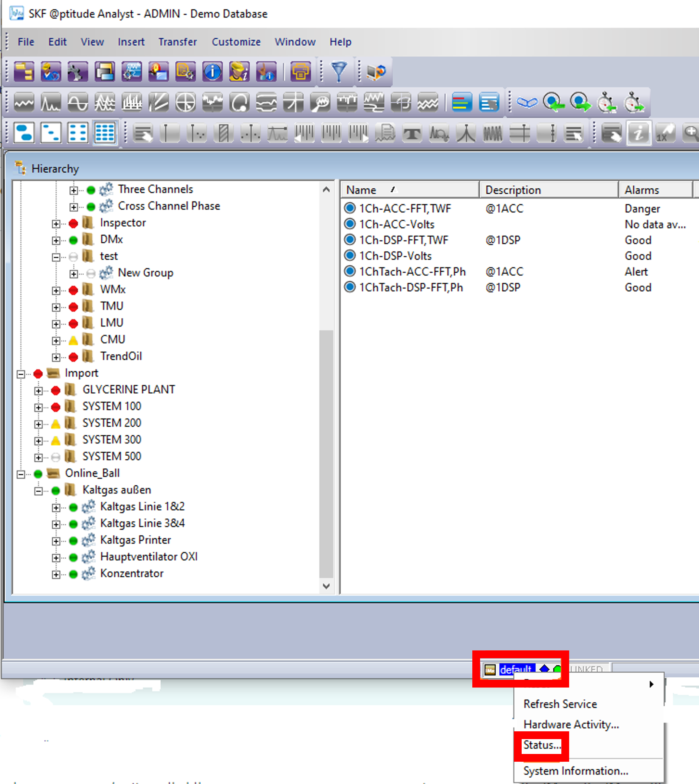Image resolution: width=699 pixels, height=784 pixels.
Task: Click the hierarchy vertical scrollbar thumb
Action: coord(326,454)
